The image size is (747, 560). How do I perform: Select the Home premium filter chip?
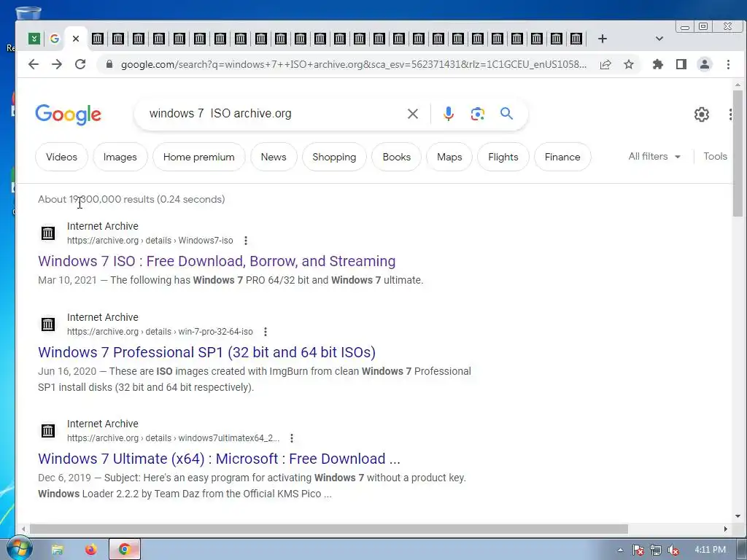[x=198, y=157]
